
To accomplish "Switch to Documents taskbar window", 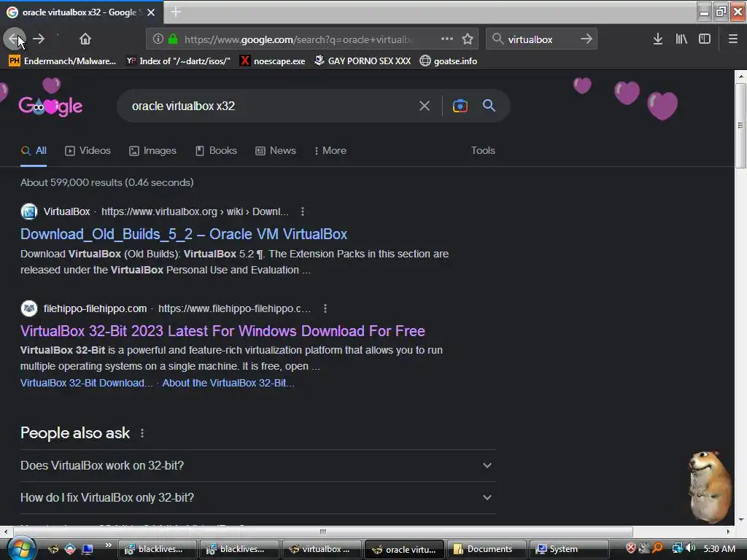I will [x=487, y=549].
